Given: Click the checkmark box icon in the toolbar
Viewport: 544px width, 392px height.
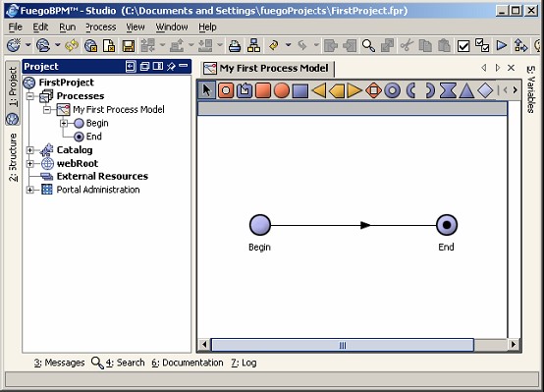Looking at the screenshot, I should [x=463, y=45].
